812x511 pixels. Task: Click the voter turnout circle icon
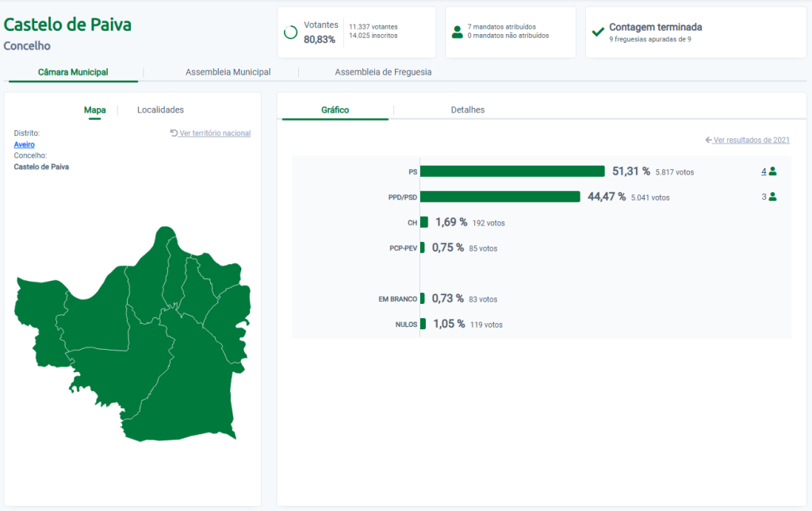[290, 33]
